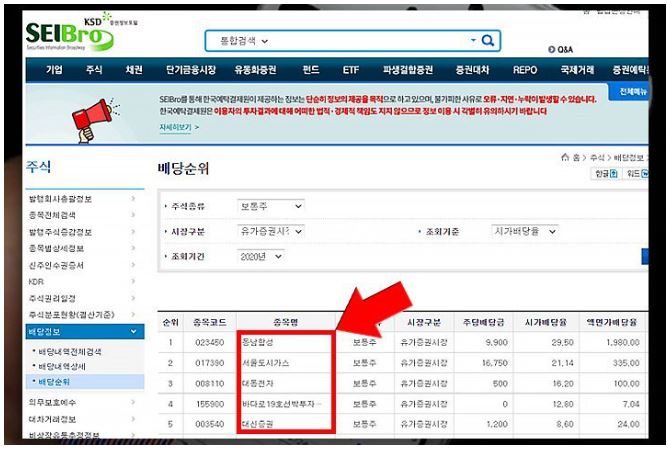
Task: Click the 액면가배당율 column header
Action: point(612,322)
